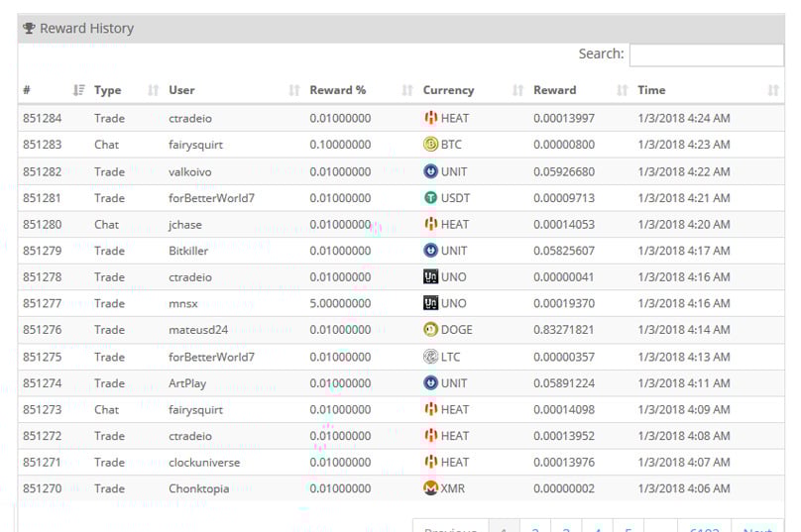This screenshot has height=532, width=801.
Task: Click the time 1/3/2018 4:20 AM
Action: 684,225
